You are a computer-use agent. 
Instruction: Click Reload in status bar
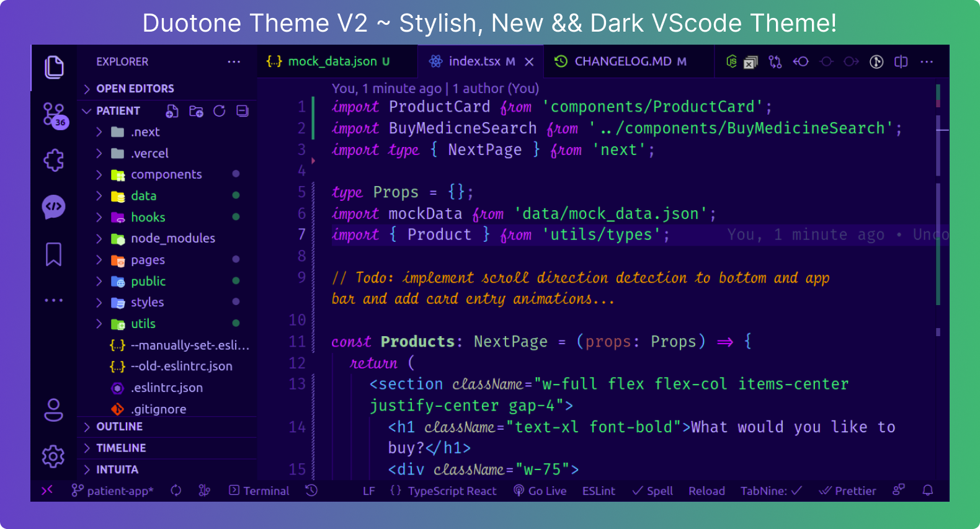tap(706, 491)
